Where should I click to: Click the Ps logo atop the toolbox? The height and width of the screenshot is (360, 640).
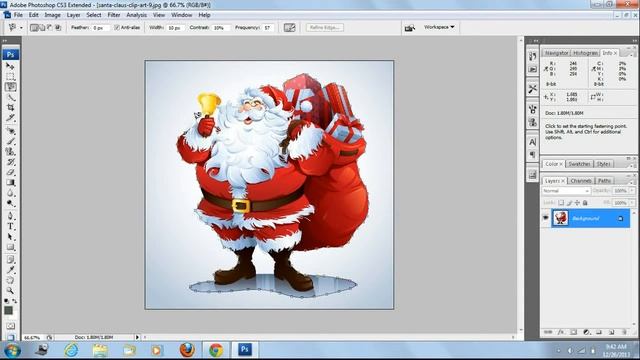click(x=11, y=54)
